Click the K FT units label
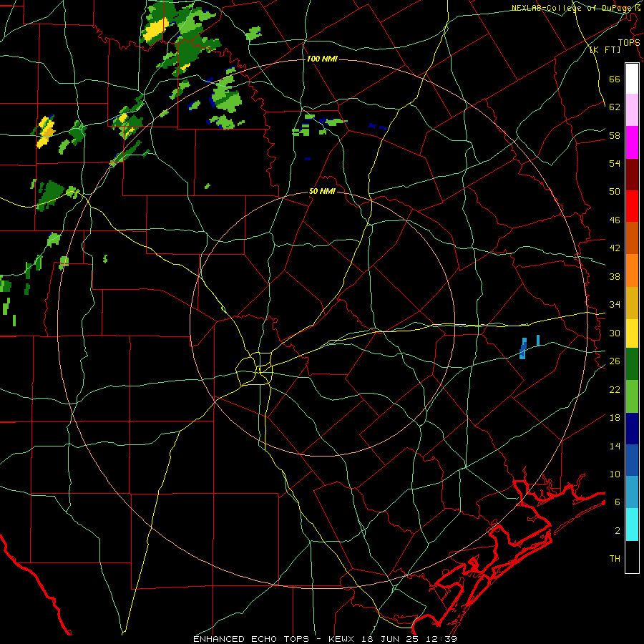The width and height of the screenshot is (644, 644). point(605,50)
